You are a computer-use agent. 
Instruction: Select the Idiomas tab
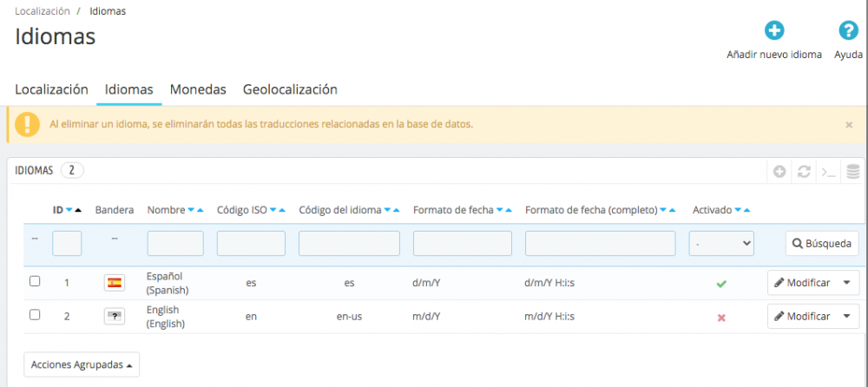[129, 89]
